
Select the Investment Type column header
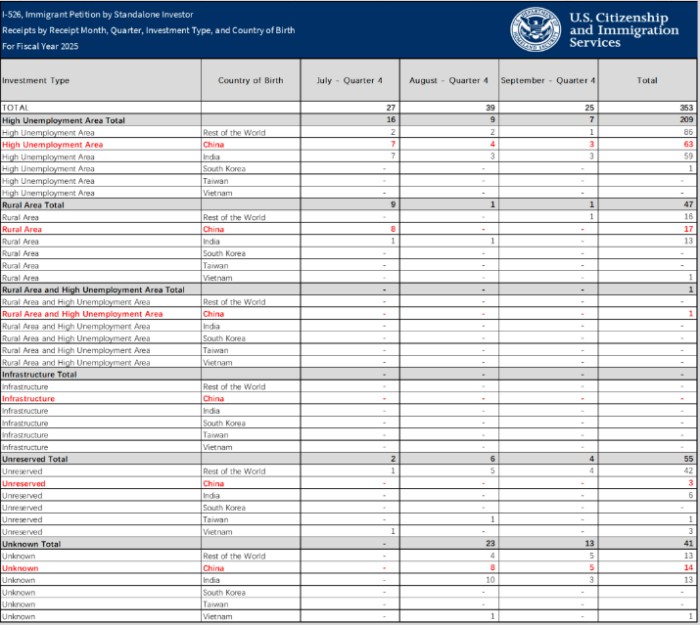(x=36, y=80)
